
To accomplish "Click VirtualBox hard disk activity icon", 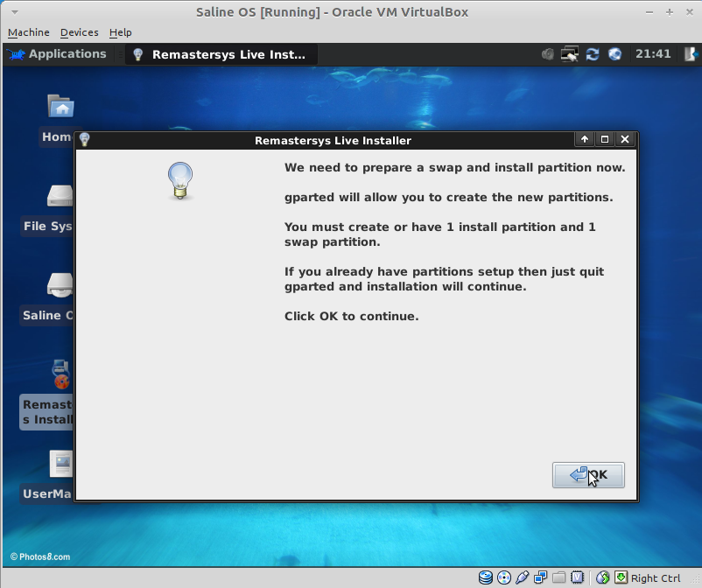I will click(486, 577).
